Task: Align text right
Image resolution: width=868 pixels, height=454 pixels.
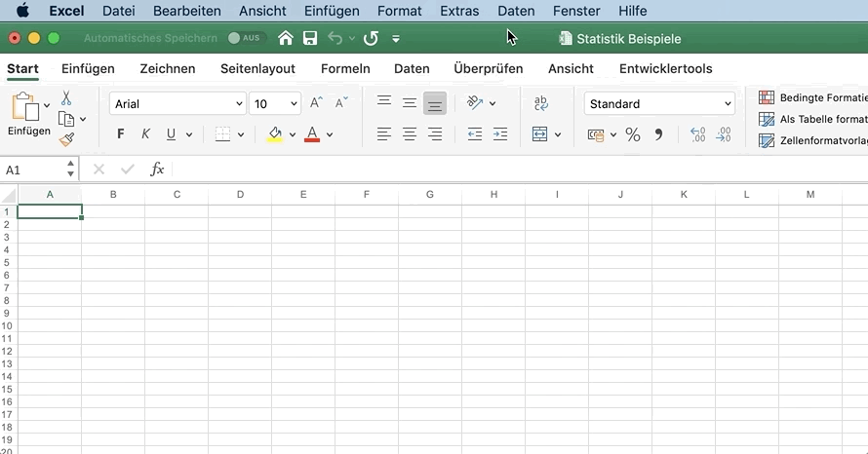Action: 435,133
